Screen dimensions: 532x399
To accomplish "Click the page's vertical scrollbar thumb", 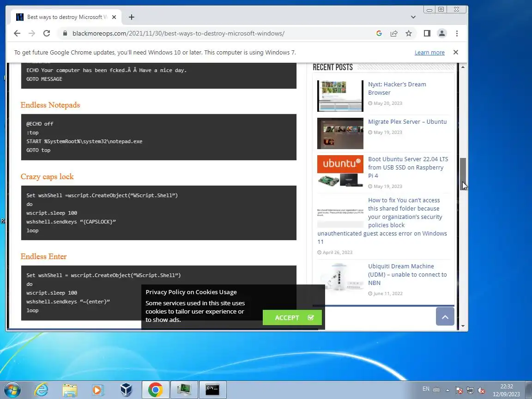I will (463, 174).
